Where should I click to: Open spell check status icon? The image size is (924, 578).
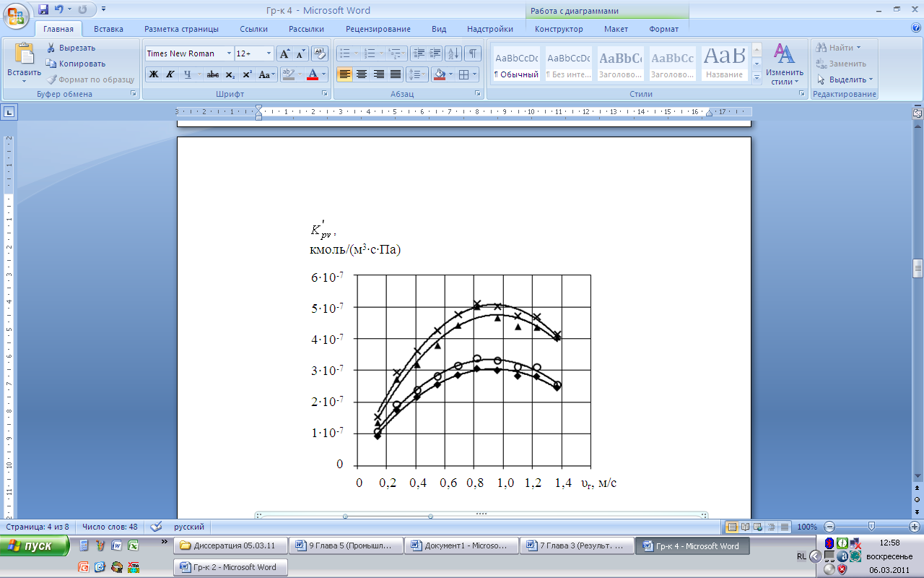(156, 527)
